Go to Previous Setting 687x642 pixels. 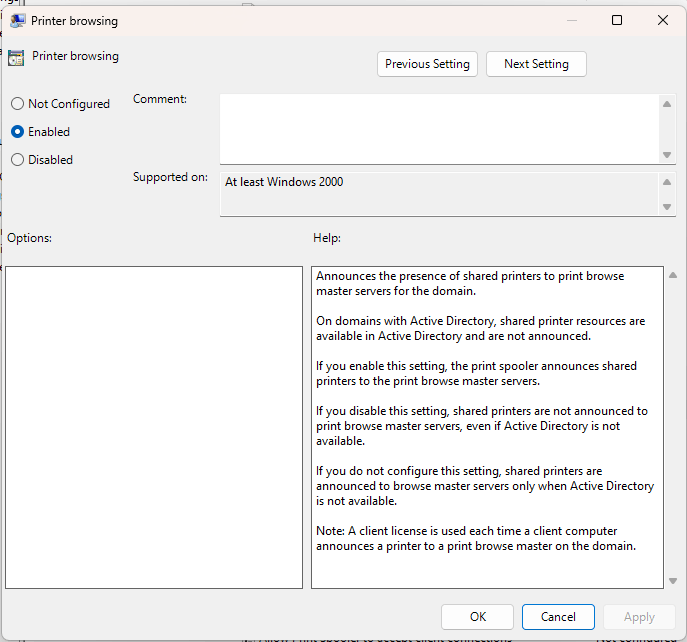[427, 64]
